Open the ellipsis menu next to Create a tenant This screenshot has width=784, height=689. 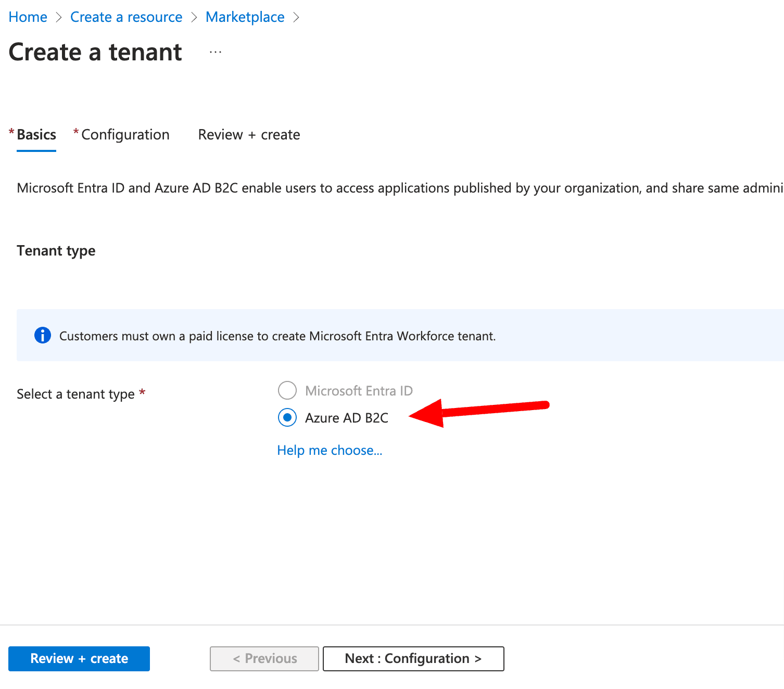point(214,52)
